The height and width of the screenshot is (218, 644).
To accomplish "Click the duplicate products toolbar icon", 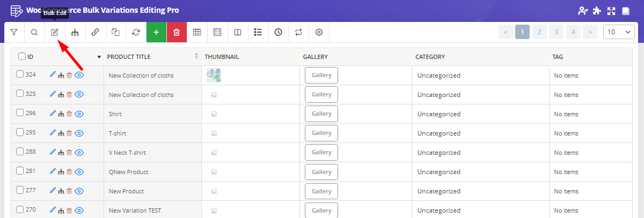I will (115, 32).
